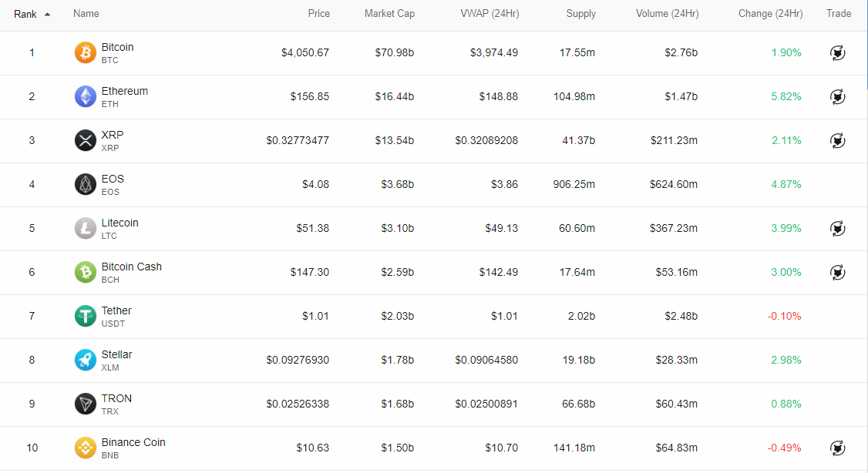This screenshot has height=473, width=868.
Task: Sort by the Price column header
Action: click(x=319, y=13)
